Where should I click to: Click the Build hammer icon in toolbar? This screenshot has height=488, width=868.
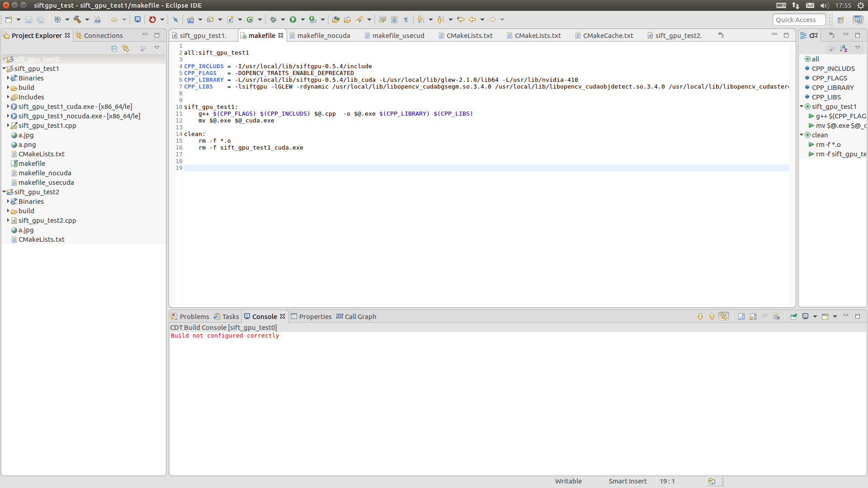point(77,19)
